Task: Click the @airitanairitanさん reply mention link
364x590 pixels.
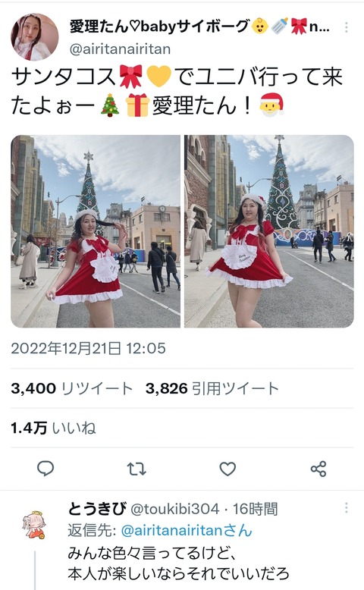Action: 187,531
